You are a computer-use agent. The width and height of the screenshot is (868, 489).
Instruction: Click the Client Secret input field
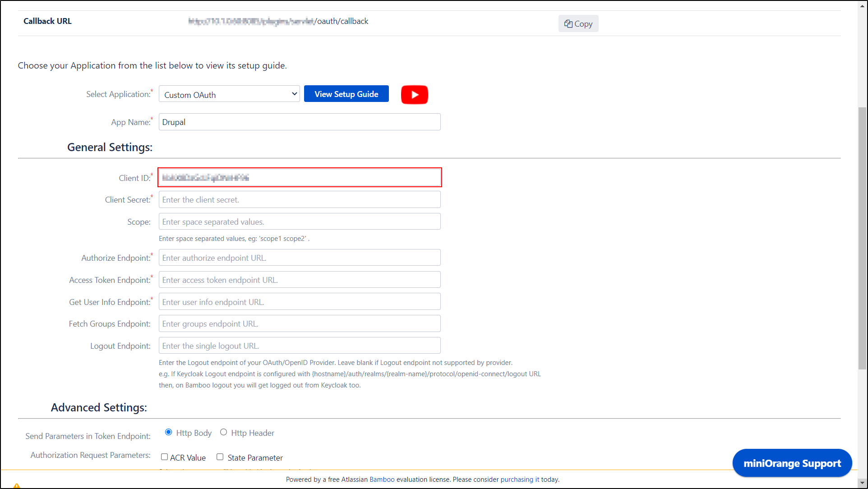[299, 199]
